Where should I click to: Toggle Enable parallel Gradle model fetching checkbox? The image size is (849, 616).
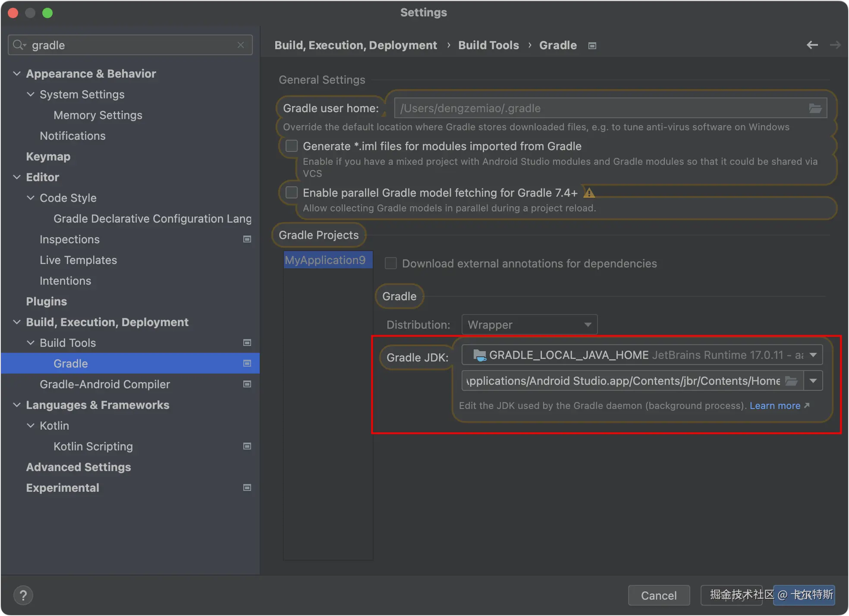(x=292, y=193)
